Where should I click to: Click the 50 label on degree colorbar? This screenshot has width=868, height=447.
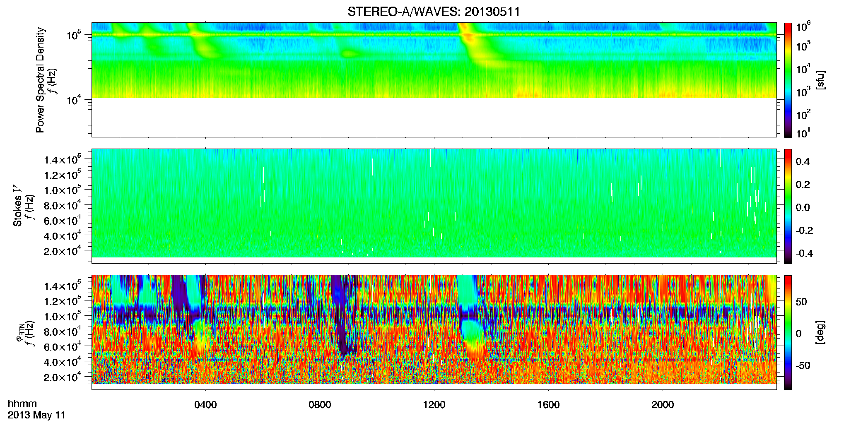[801, 302]
